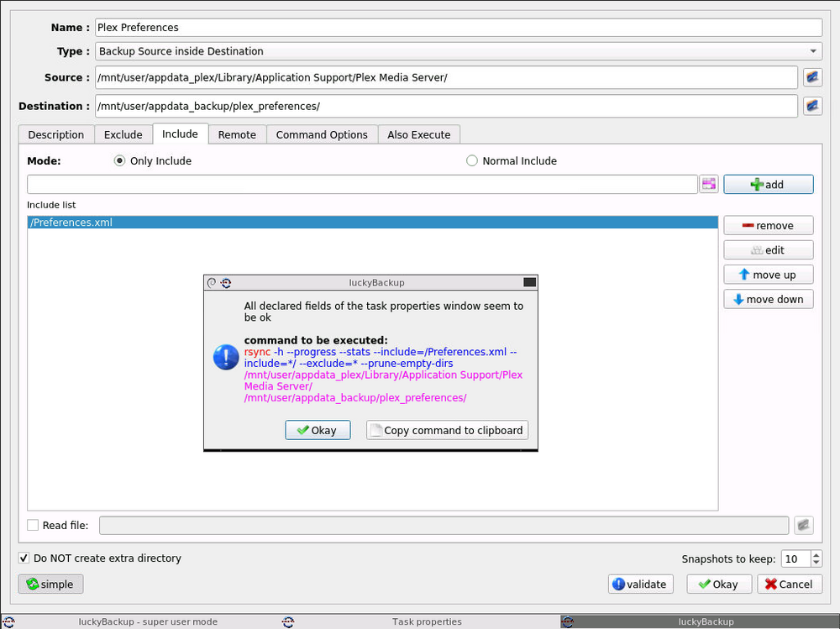Click Okay in the luckyBackup dialog

[318, 430]
